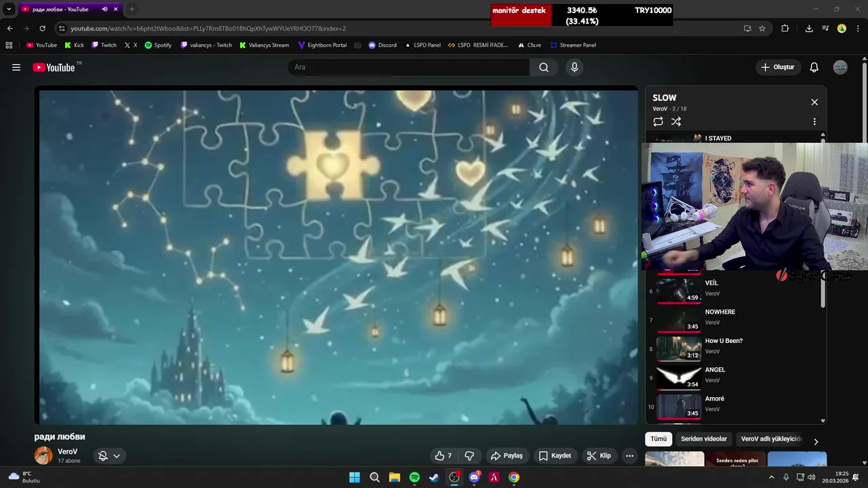
Task: Select the Seriden videolar chip
Action: click(x=704, y=439)
